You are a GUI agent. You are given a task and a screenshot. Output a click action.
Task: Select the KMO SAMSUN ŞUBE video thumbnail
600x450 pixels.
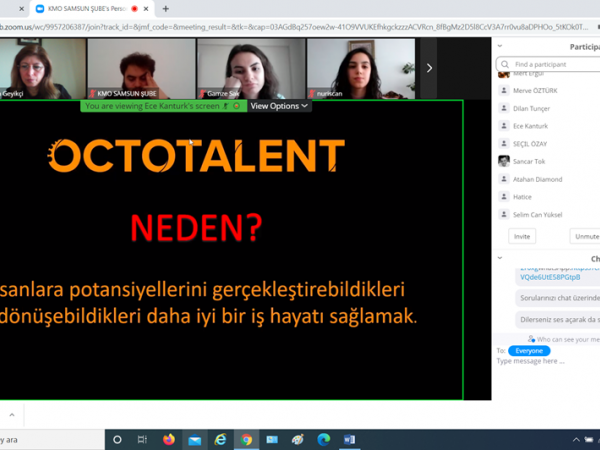coord(142,68)
